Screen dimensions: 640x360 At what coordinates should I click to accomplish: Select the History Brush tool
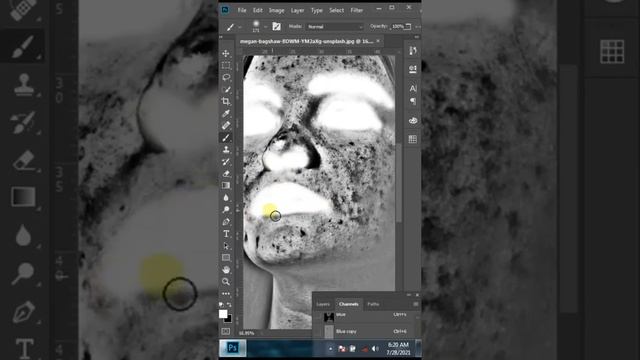click(226, 162)
